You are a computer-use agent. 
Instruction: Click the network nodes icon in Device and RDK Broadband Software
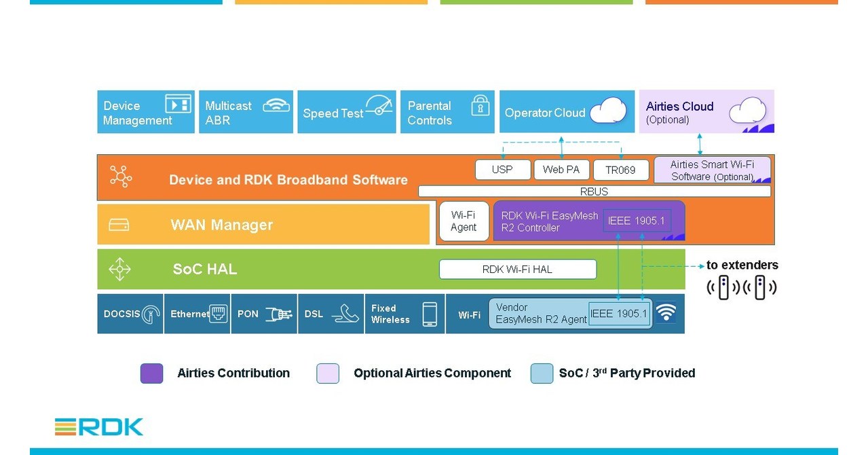[121, 177]
